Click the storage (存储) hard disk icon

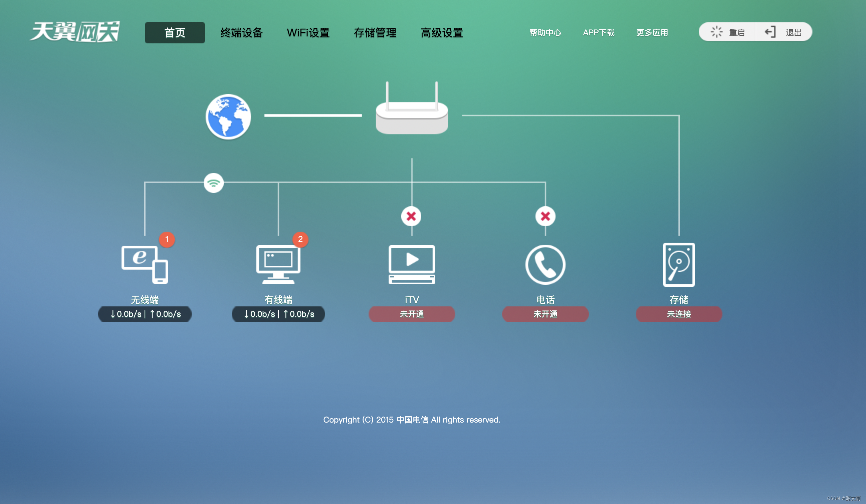[679, 265]
